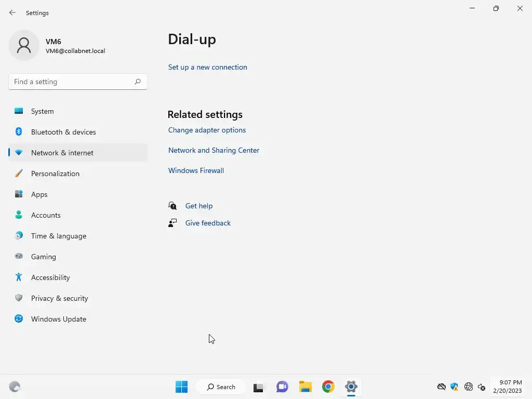Image resolution: width=532 pixels, height=399 pixels.
Task: Click the Settings gear on the taskbar
Action: coord(351,387)
